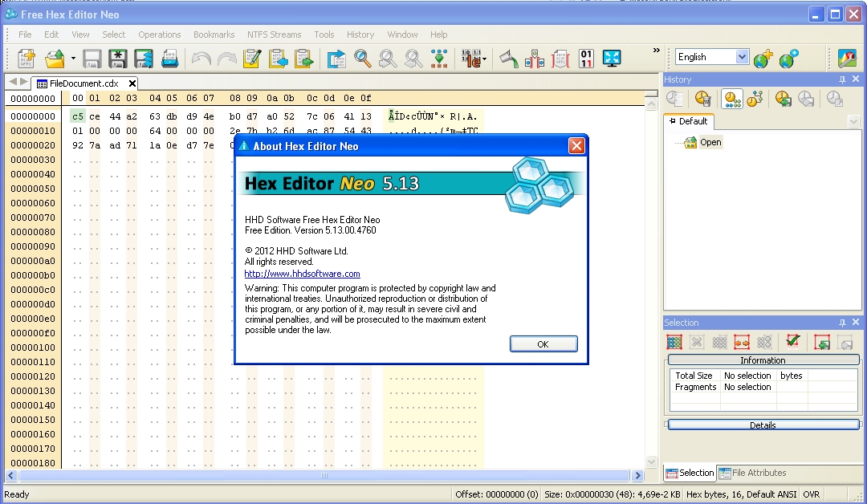Click OK in the About dialog
This screenshot has height=504, width=867.
(543, 343)
